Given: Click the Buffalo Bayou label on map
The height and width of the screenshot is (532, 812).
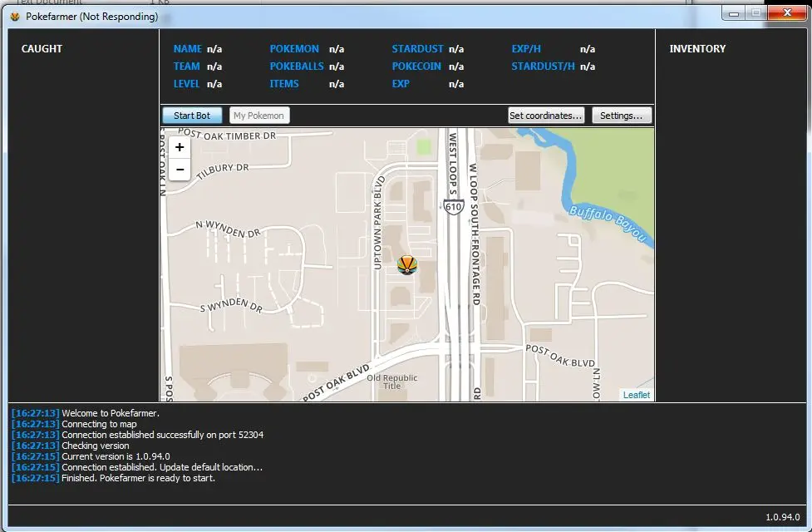Looking at the screenshot, I should point(608,224).
